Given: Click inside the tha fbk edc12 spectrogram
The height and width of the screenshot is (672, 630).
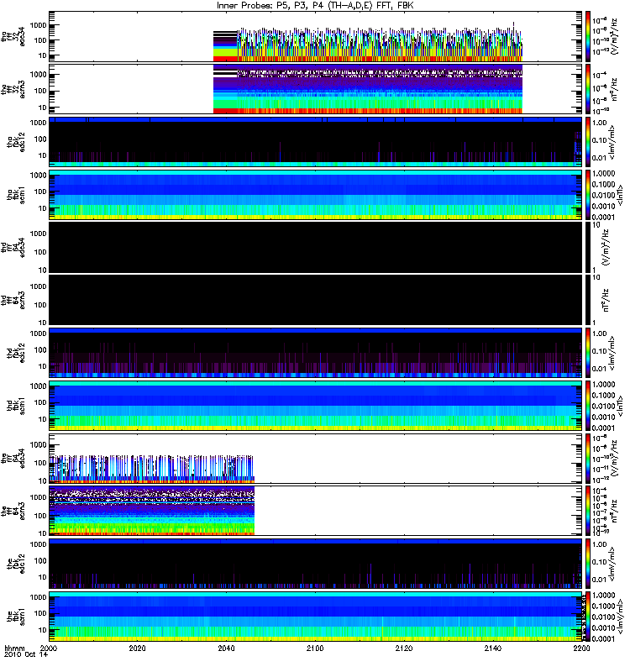Looking at the screenshot, I should click(315, 142).
